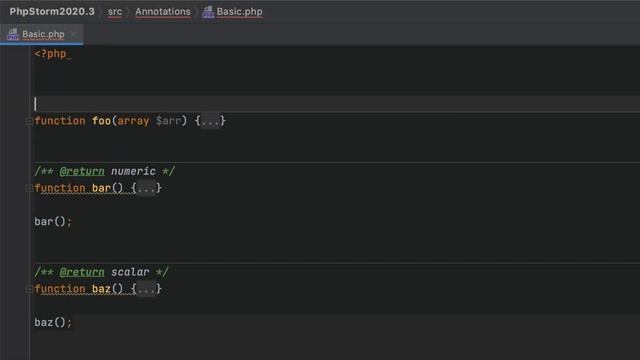This screenshot has height=360, width=640.
Task: Click the scalar return type in docblock
Action: [x=130, y=272]
